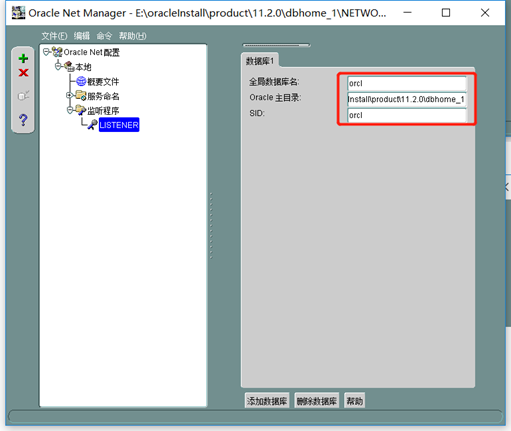The image size is (511, 431).
Task: Select 服务命名 label in the tree
Action: point(103,96)
